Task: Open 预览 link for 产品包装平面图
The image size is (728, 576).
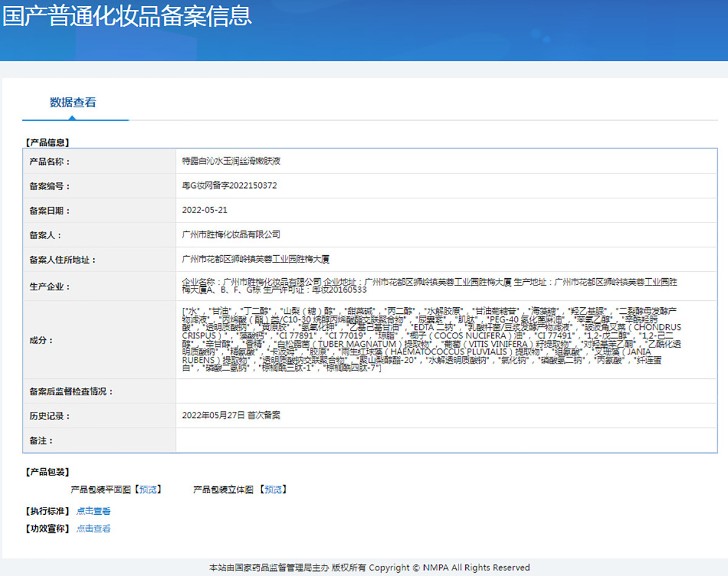Action: coord(147,489)
